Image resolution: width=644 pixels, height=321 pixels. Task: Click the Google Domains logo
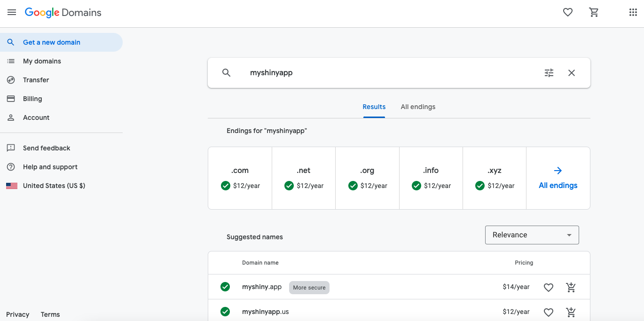63,13
